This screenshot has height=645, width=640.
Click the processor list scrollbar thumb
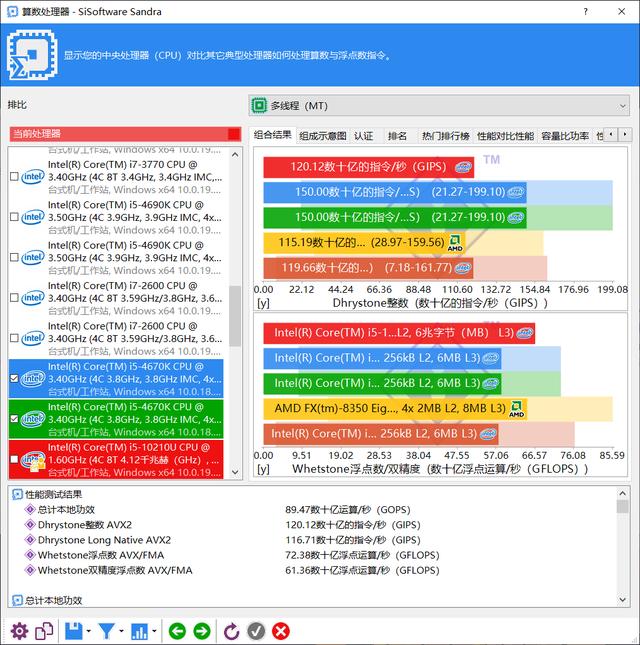coord(235,316)
